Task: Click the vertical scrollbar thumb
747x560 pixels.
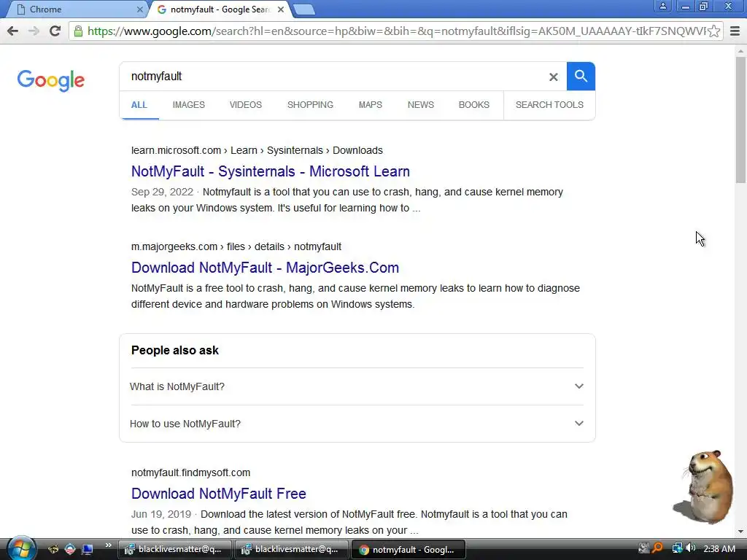Action: point(740,120)
